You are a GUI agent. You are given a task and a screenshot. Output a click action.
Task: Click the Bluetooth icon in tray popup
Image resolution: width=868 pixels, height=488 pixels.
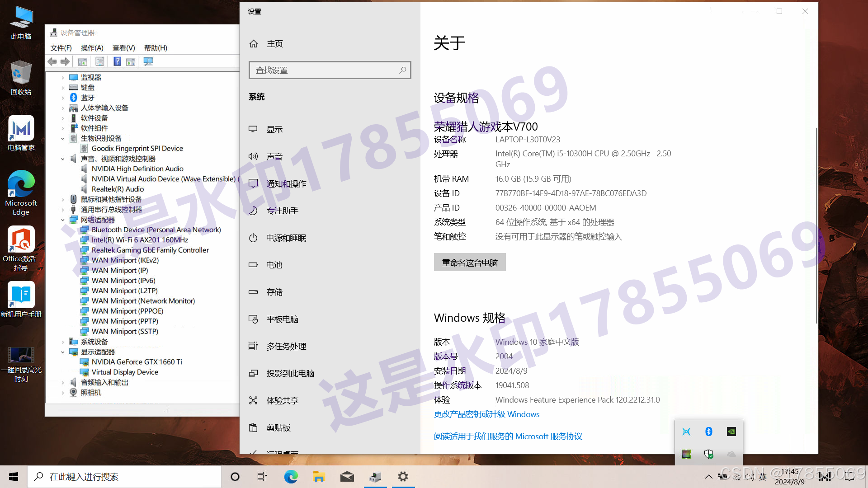tap(708, 432)
